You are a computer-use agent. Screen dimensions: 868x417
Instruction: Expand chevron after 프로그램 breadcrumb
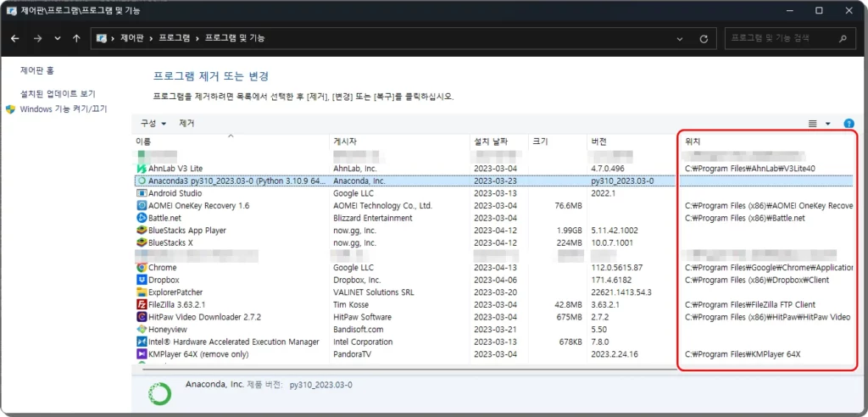196,39
